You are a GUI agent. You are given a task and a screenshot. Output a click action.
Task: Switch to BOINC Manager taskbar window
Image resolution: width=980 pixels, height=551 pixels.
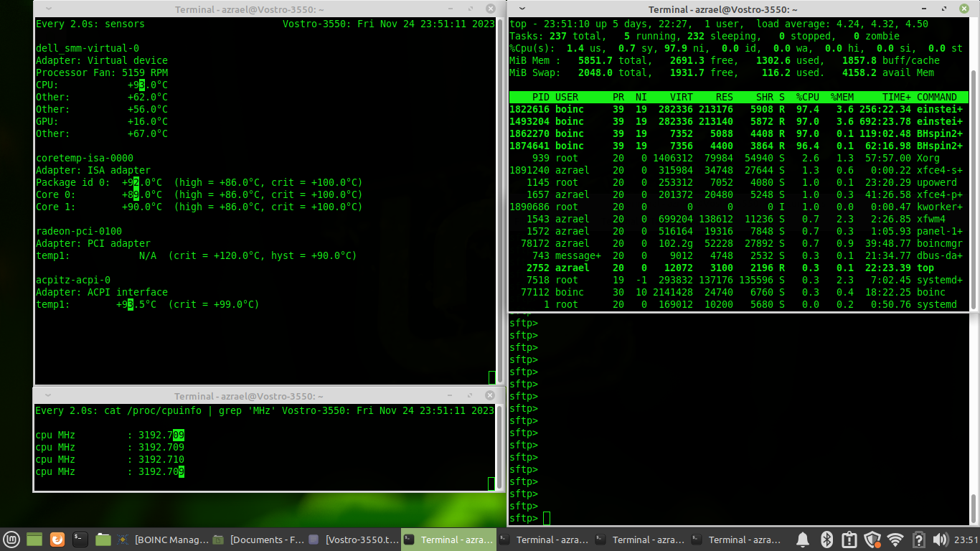click(x=164, y=540)
